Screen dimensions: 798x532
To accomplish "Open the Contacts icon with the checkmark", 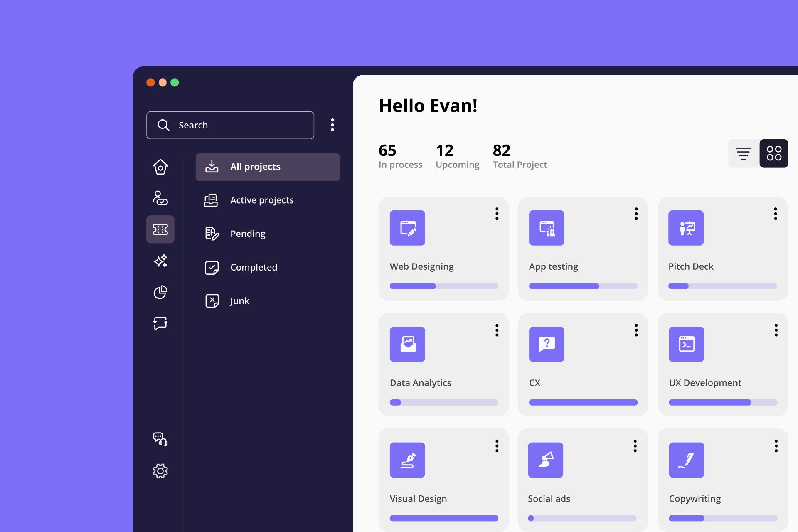I will coord(160,199).
